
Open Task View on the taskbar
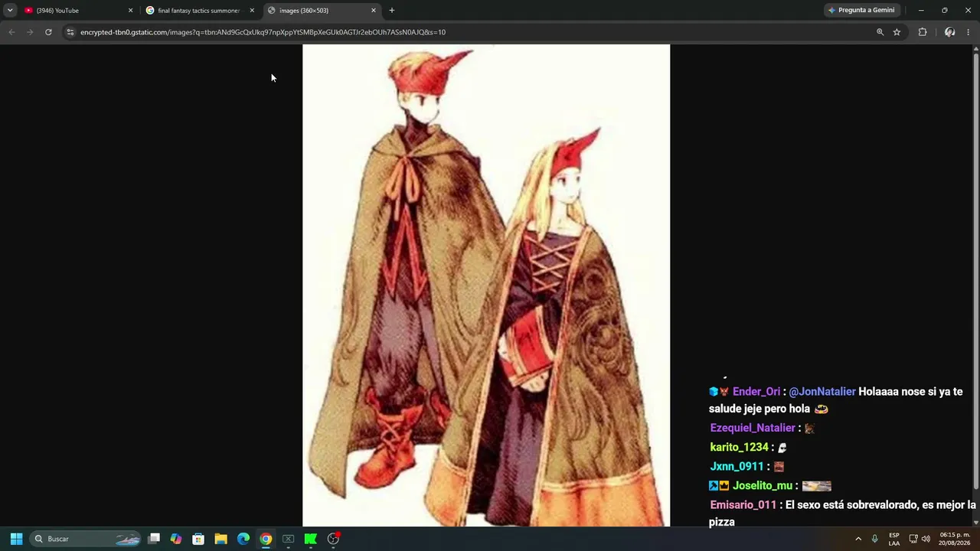[154, 539]
